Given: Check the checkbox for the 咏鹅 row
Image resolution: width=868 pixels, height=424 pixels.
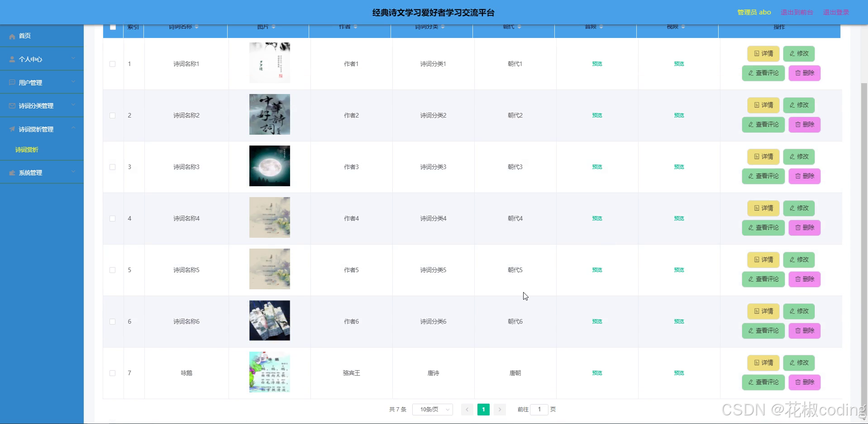Looking at the screenshot, I should click(113, 373).
